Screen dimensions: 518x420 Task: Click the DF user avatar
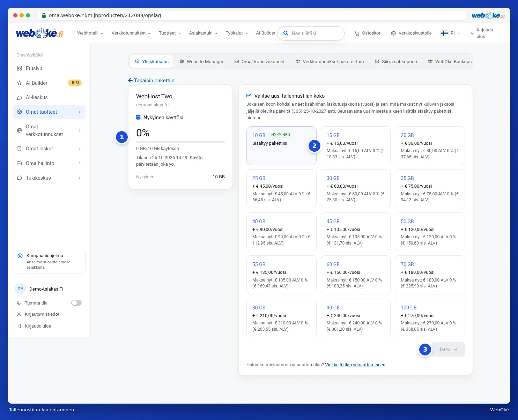[x=20, y=289]
